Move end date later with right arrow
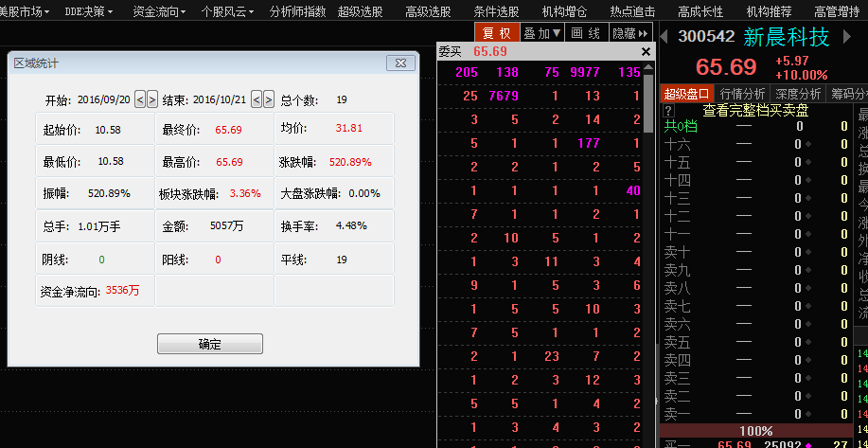 [x=268, y=99]
